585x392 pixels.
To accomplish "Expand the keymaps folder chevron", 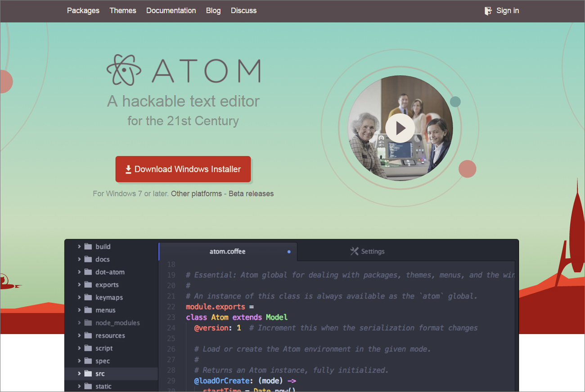I will 79,297.
